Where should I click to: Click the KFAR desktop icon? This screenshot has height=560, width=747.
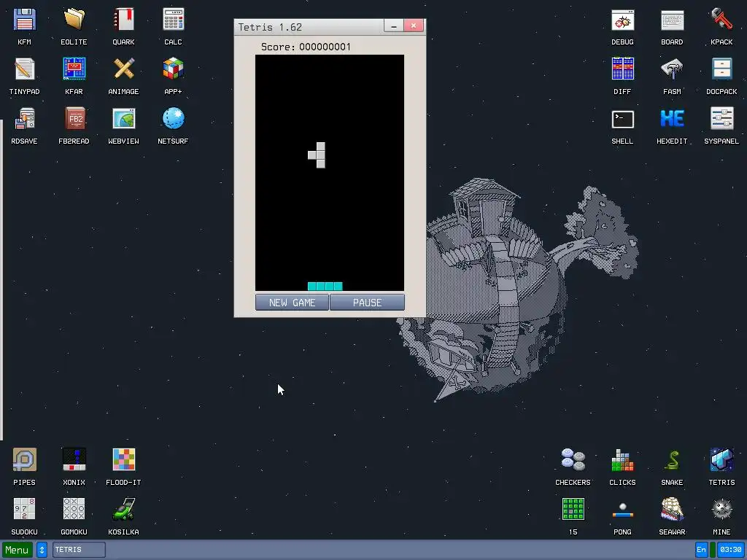click(x=74, y=69)
